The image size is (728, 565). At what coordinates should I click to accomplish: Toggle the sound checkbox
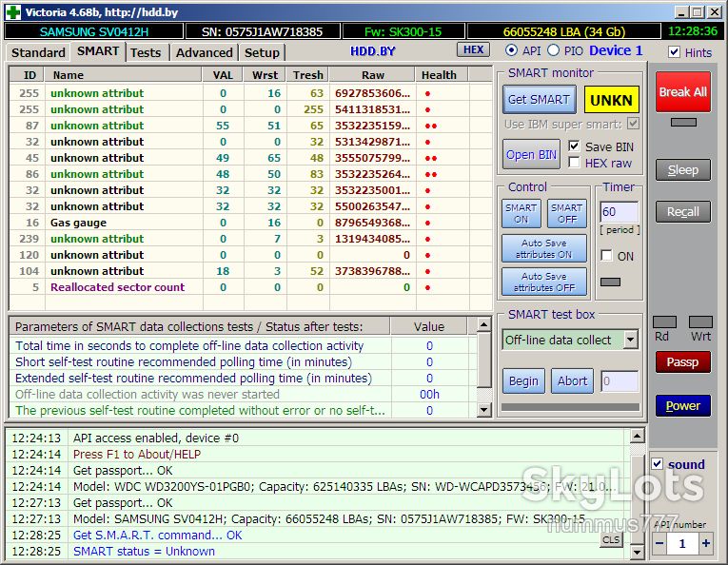tap(657, 463)
